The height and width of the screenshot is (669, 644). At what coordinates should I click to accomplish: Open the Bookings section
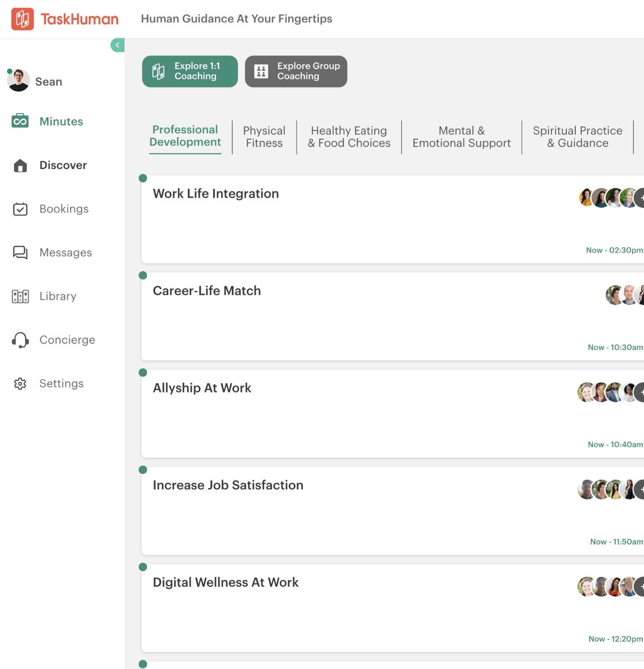coord(64,209)
